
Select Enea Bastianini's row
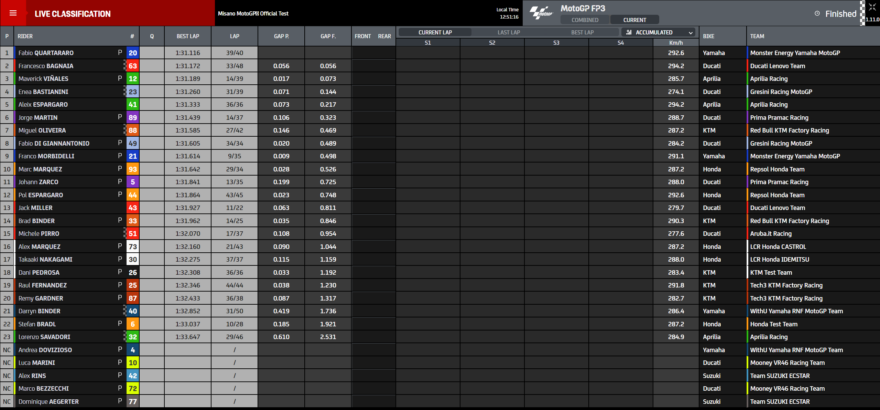(60, 91)
